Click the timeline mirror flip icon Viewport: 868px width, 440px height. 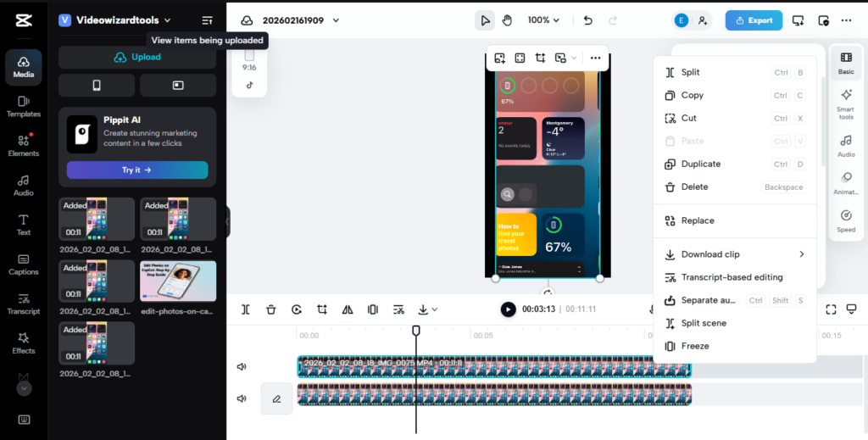coord(348,309)
